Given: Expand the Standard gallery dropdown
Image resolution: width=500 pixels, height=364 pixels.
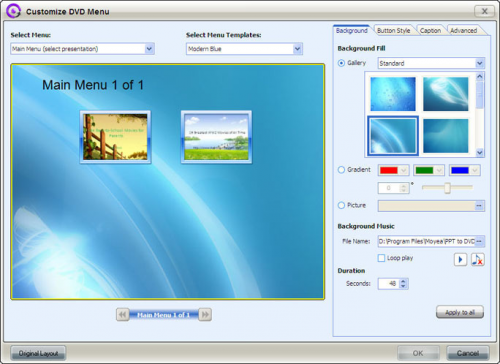Looking at the screenshot, I should click(x=480, y=63).
